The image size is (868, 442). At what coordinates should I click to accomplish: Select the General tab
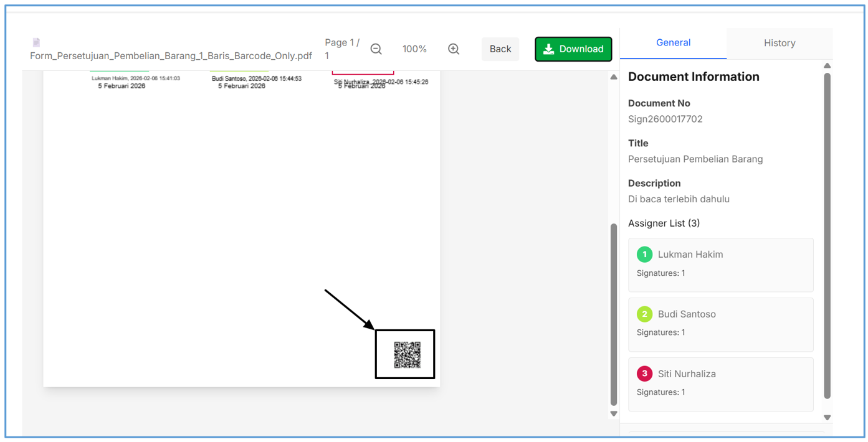[x=673, y=43]
